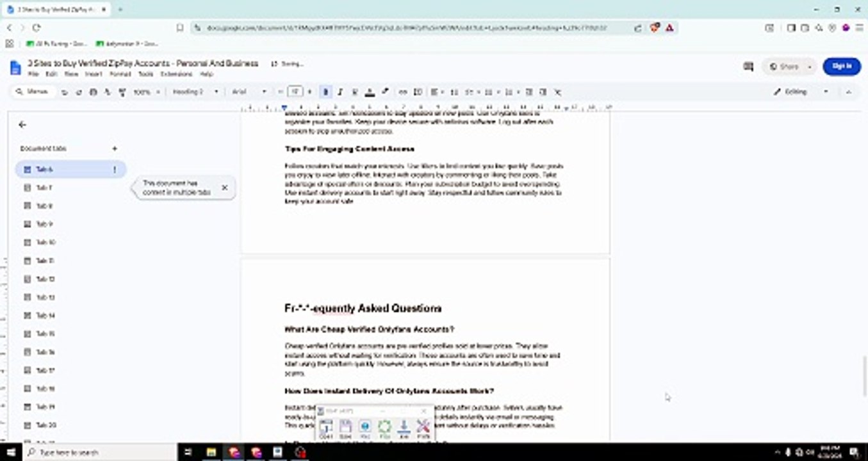
Task: Open the Google Docs home icon
Action: click(15, 67)
